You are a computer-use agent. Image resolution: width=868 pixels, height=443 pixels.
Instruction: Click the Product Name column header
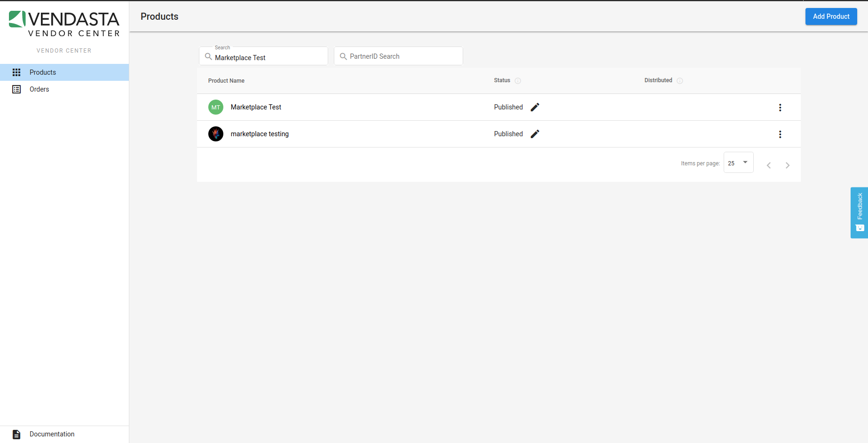click(x=226, y=81)
